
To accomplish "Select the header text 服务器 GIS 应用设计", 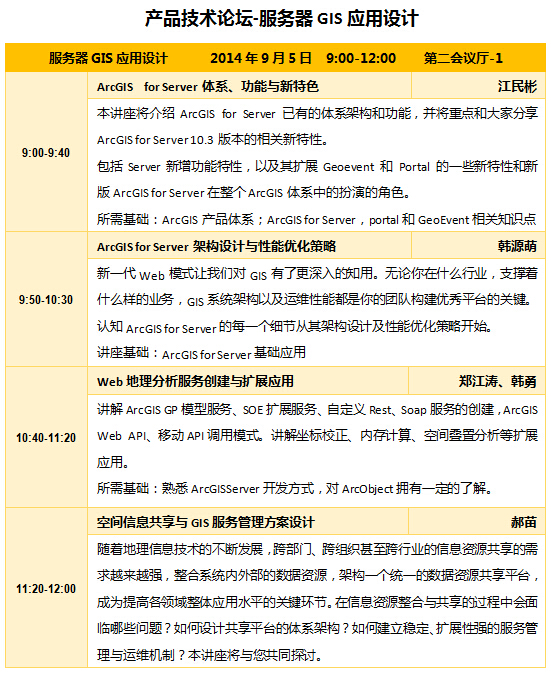I will coord(108,58).
